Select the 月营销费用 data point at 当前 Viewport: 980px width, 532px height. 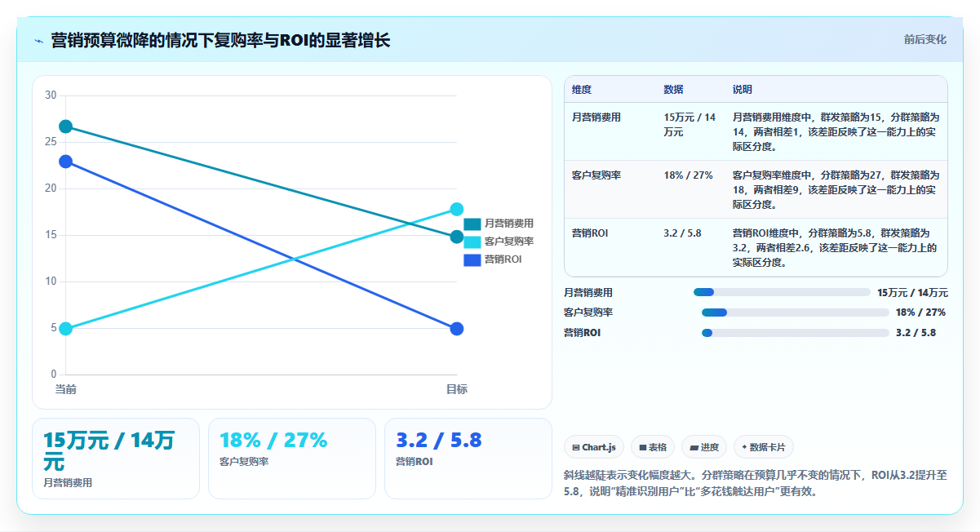click(x=66, y=126)
